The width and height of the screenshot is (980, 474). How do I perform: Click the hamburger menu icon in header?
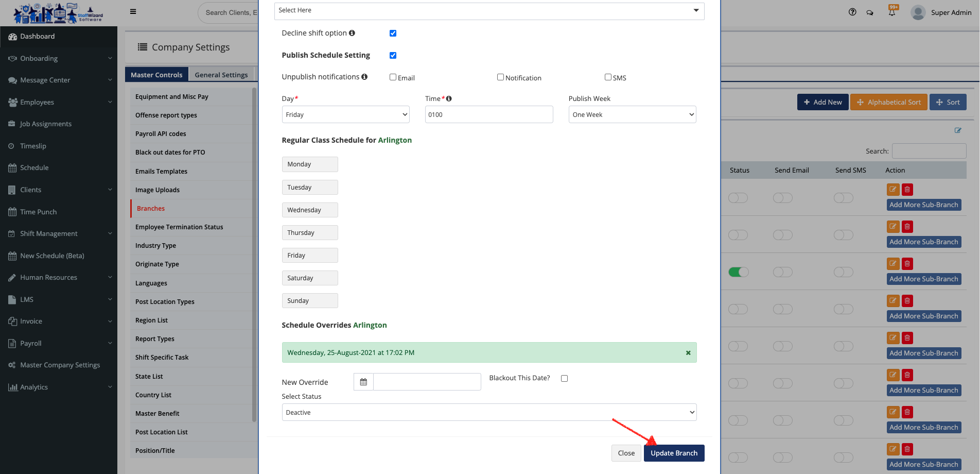tap(133, 12)
